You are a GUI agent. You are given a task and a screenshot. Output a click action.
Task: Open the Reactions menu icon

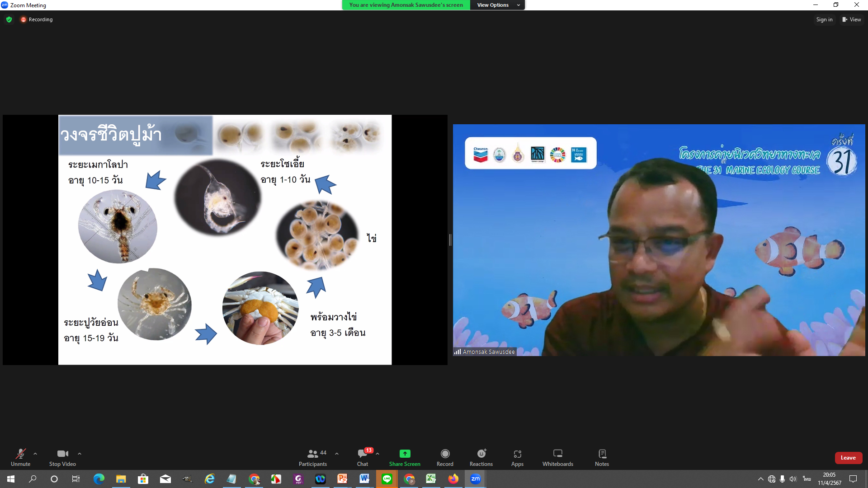tap(481, 454)
